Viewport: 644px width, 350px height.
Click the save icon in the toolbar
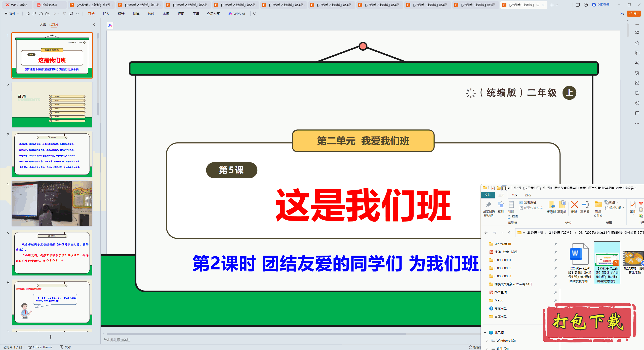28,14
